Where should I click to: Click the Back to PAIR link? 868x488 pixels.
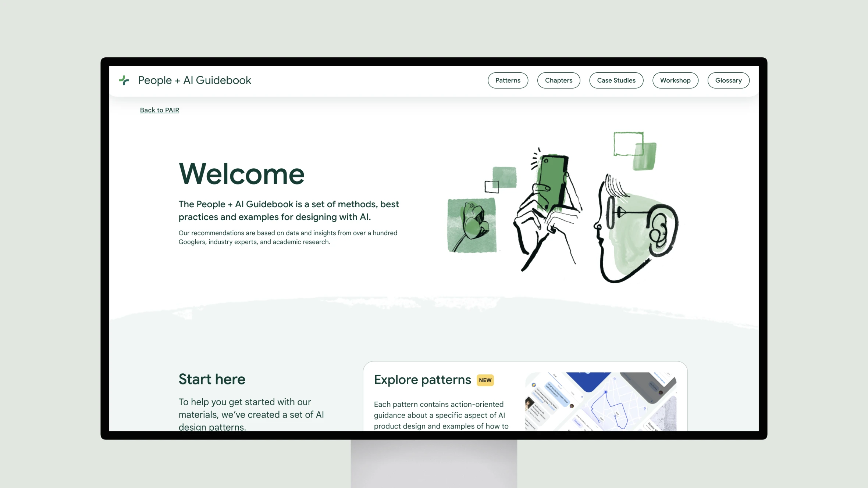[x=159, y=110]
